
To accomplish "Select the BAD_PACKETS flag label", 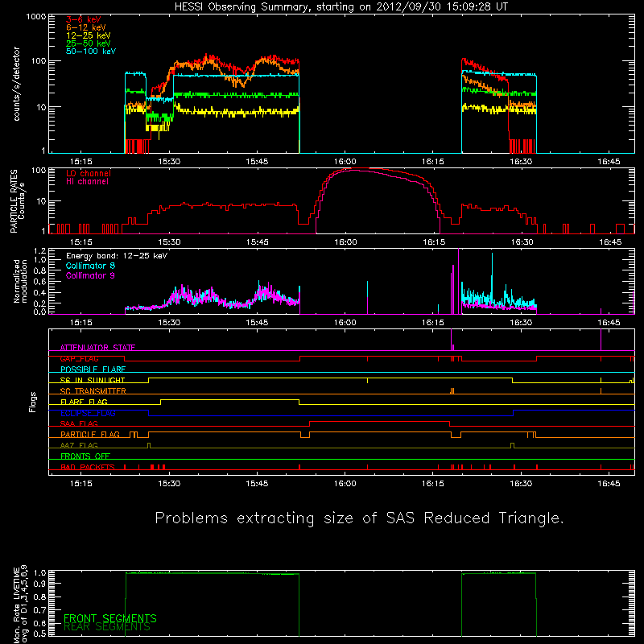I will coord(88,467).
